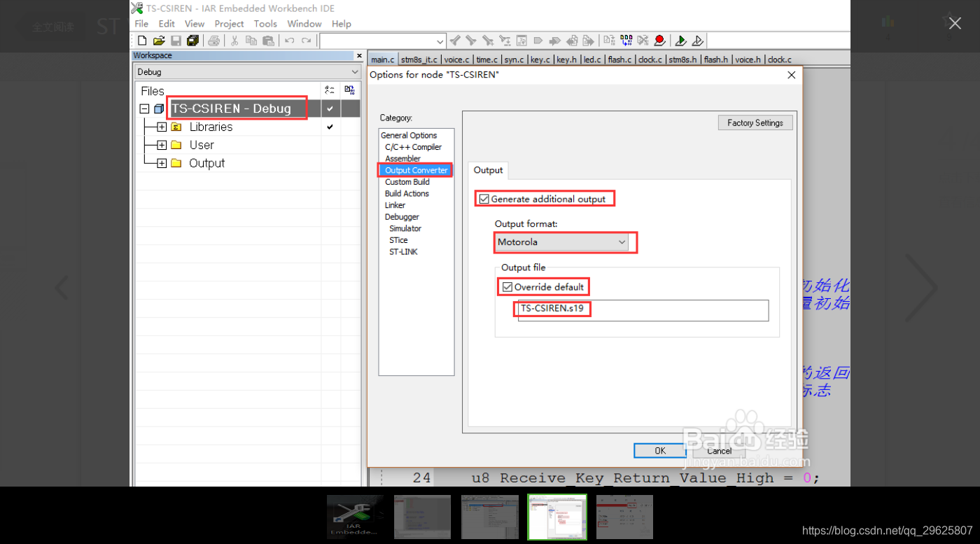This screenshot has height=544, width=980.
Task: Select Assembler category
Action: click(x=402, y=159)
